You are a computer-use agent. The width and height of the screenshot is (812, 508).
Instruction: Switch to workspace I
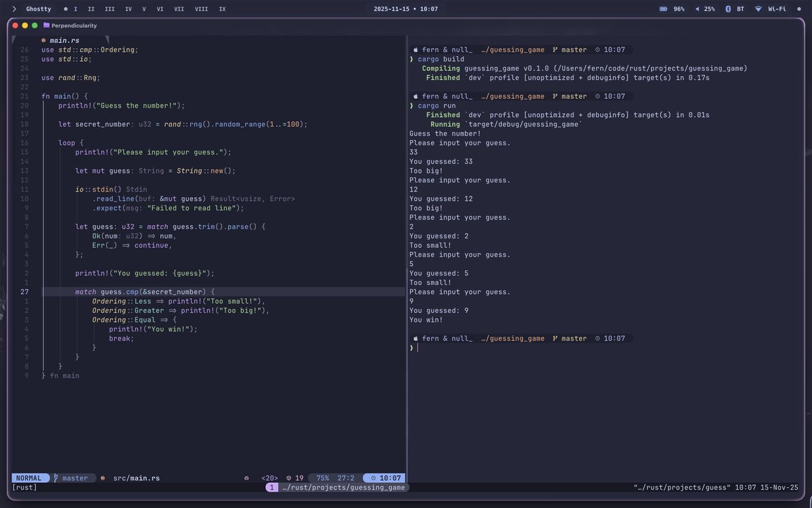(75, 9)
